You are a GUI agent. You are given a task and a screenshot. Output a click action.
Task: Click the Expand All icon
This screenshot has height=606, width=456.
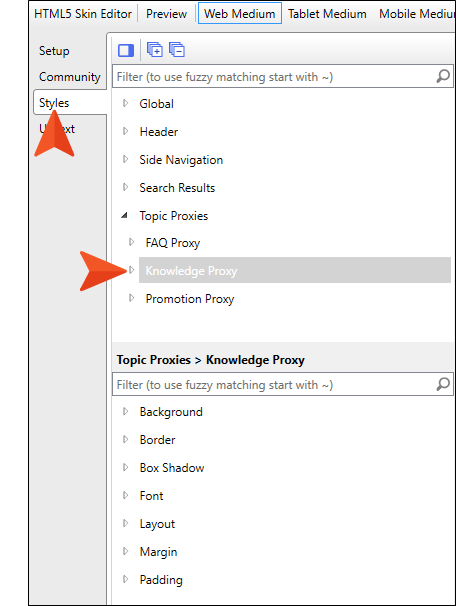[155, 50]
